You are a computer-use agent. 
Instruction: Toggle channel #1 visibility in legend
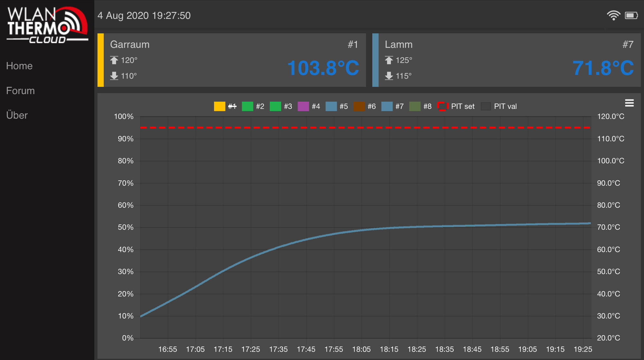point(225,106)
